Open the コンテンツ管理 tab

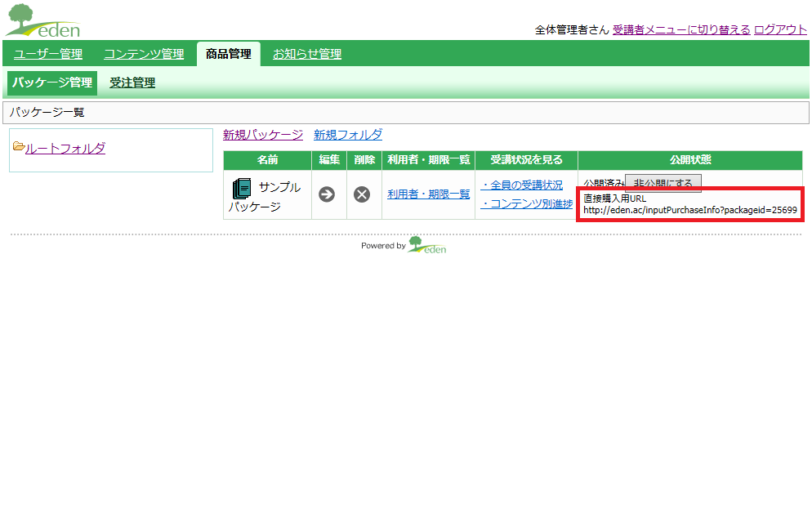pos(144,54)
